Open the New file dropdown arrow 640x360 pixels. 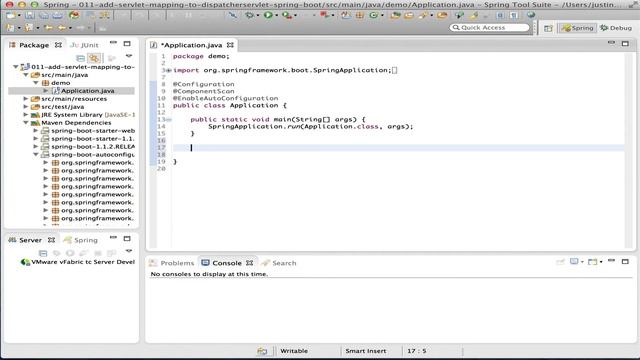[x=19, y=16]
